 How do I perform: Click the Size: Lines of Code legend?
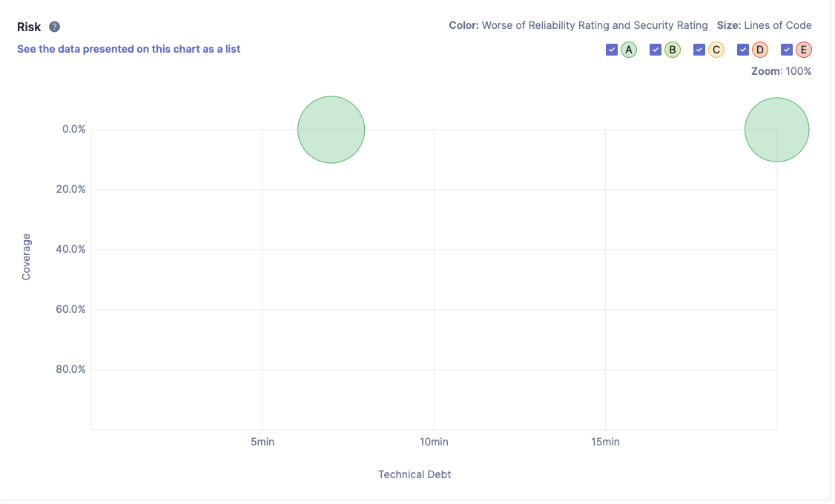[764, 25]
